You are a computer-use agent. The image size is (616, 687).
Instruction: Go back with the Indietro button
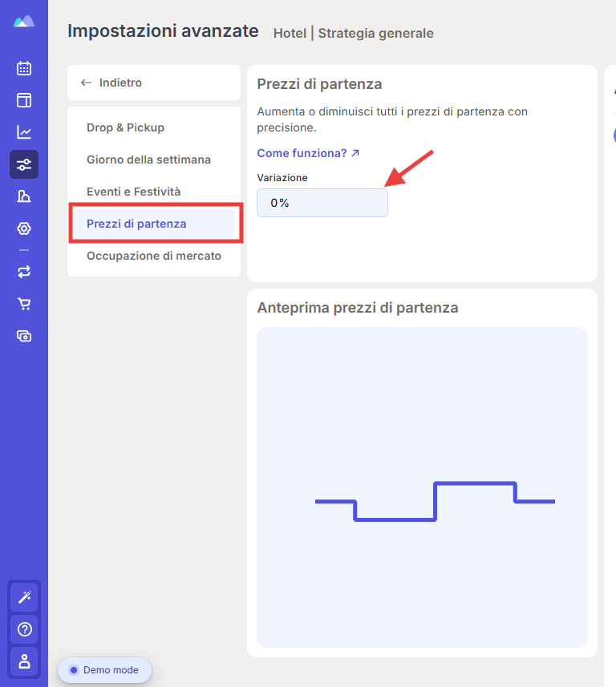[154, 83]
